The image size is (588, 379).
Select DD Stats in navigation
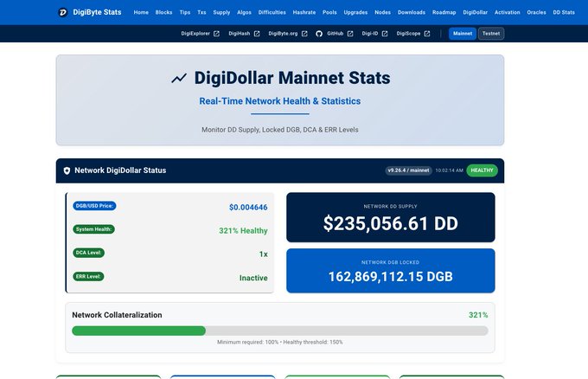[x=564, y=12]
